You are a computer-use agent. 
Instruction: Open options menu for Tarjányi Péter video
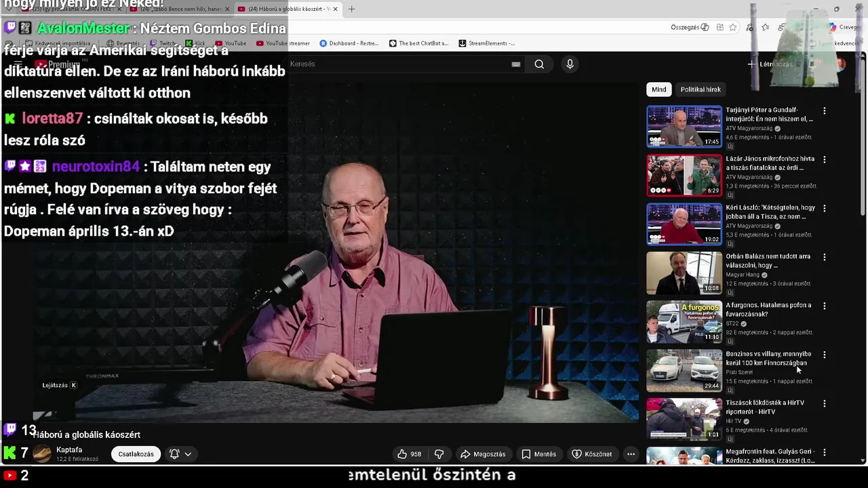[825, 110]
